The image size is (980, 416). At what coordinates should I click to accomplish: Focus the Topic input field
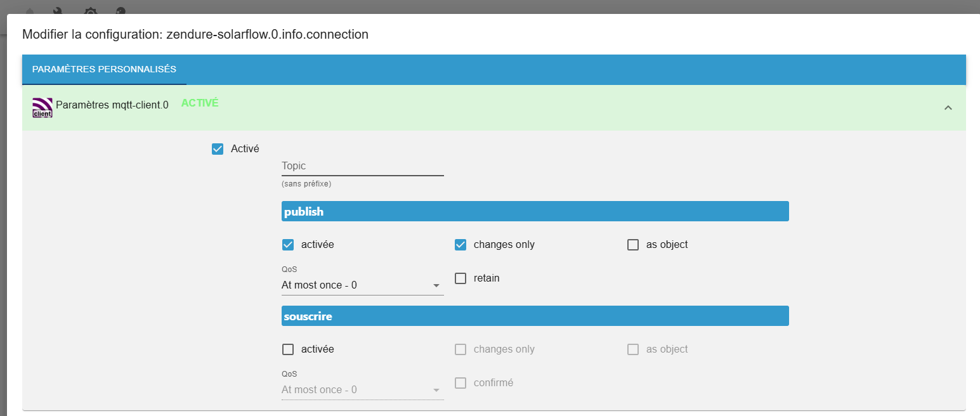click(x=362, y=166)
